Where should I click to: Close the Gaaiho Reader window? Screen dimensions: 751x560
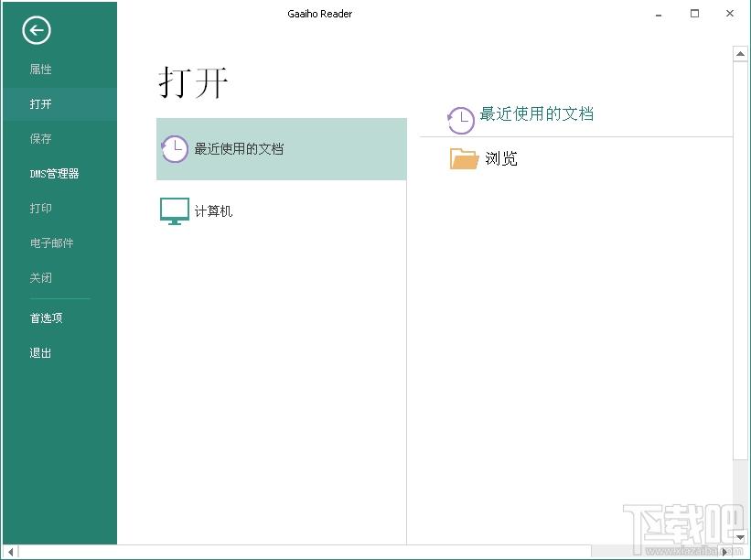tap(730, 14)
